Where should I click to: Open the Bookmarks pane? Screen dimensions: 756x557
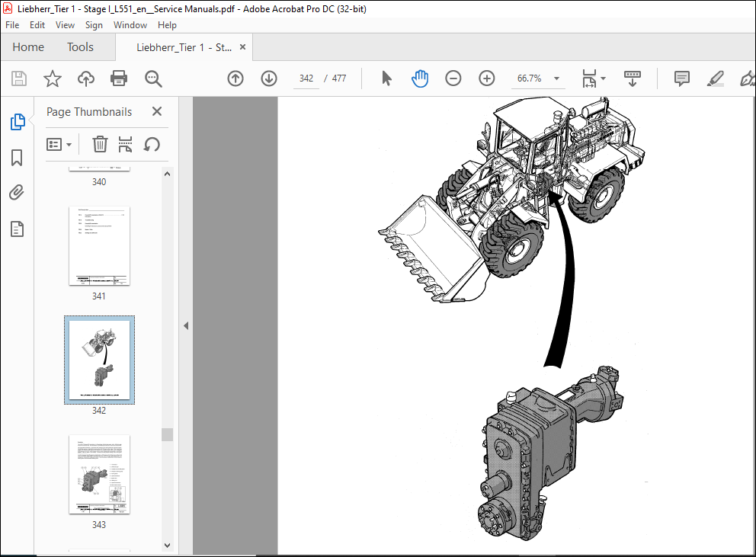tap(17, 157)
